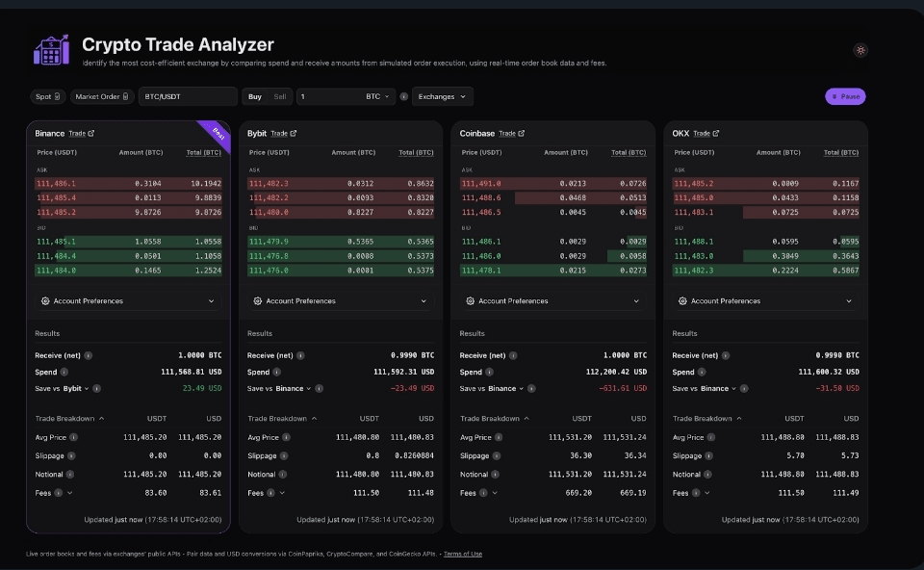Click info icon beside the Exchanges dropdown
This screenshot has height=570, width=924.
point(403,96)
